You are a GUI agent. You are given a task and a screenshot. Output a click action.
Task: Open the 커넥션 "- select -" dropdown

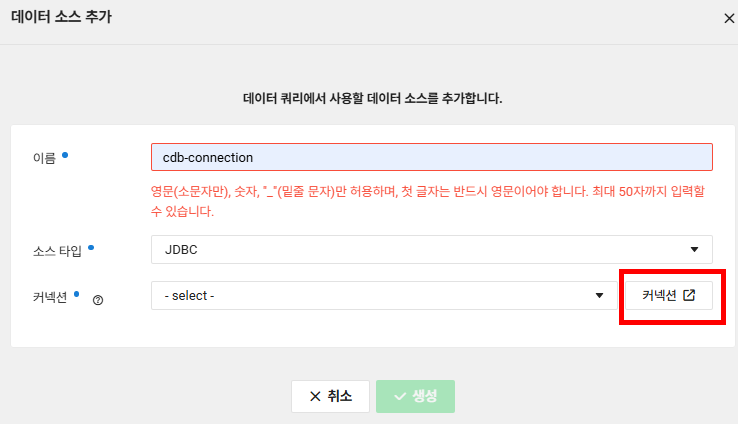click(x=384, y=296)
